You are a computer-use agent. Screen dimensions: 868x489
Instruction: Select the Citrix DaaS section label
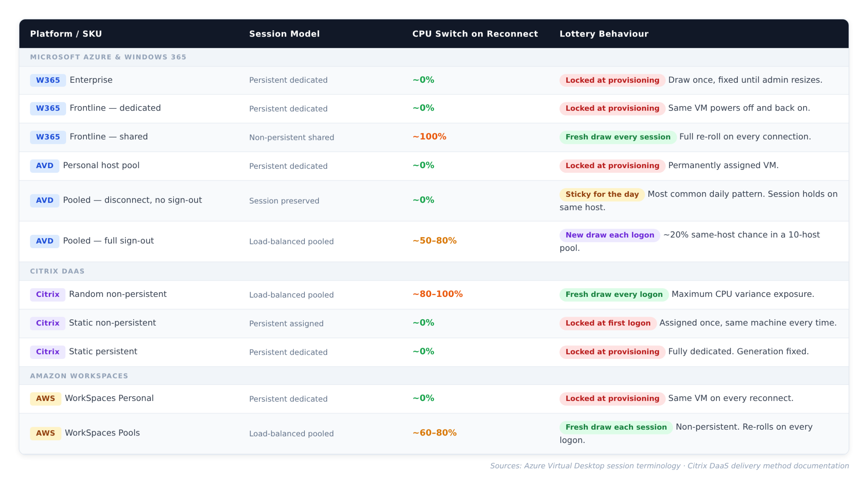(x=57, y=271)
